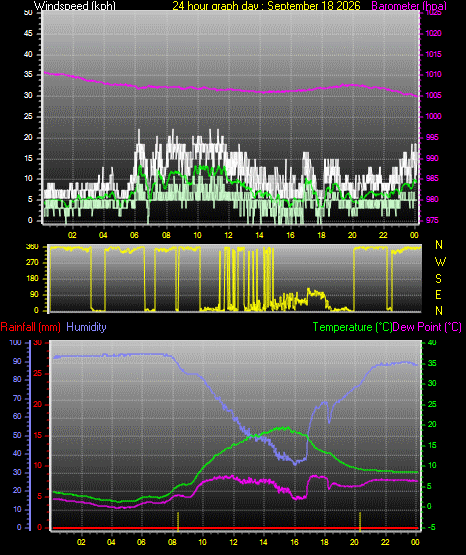Click the 35 value on temperature scale
466x555 pixels.
coord(432,363)
